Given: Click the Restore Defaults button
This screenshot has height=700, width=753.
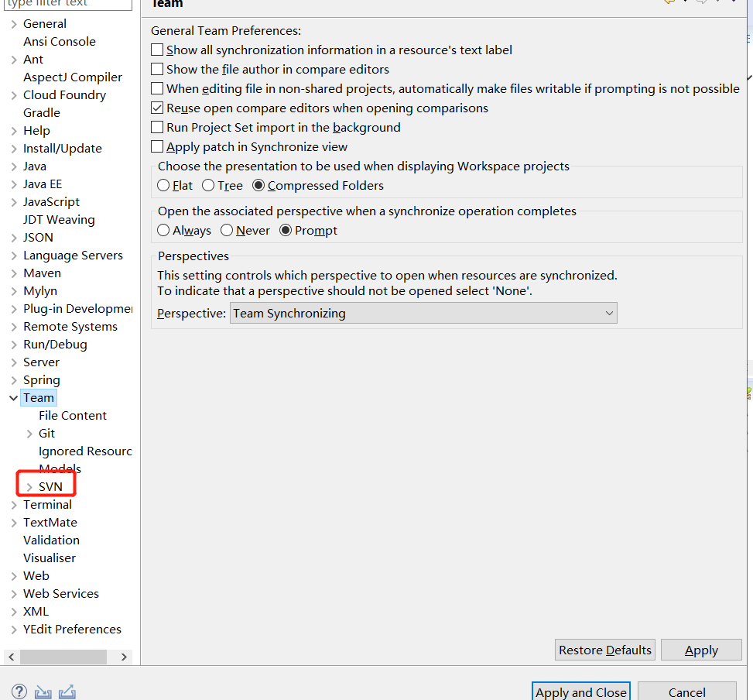Looking at the screenshot, I should point(604,650).
